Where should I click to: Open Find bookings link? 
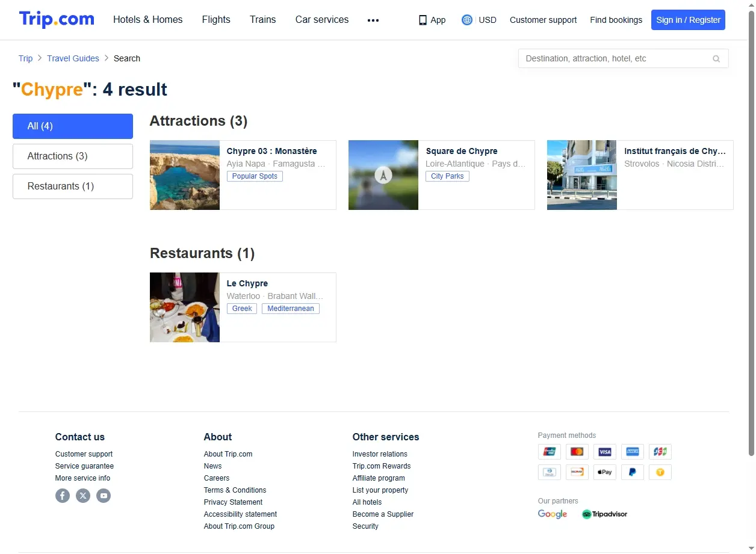point(616,20)
